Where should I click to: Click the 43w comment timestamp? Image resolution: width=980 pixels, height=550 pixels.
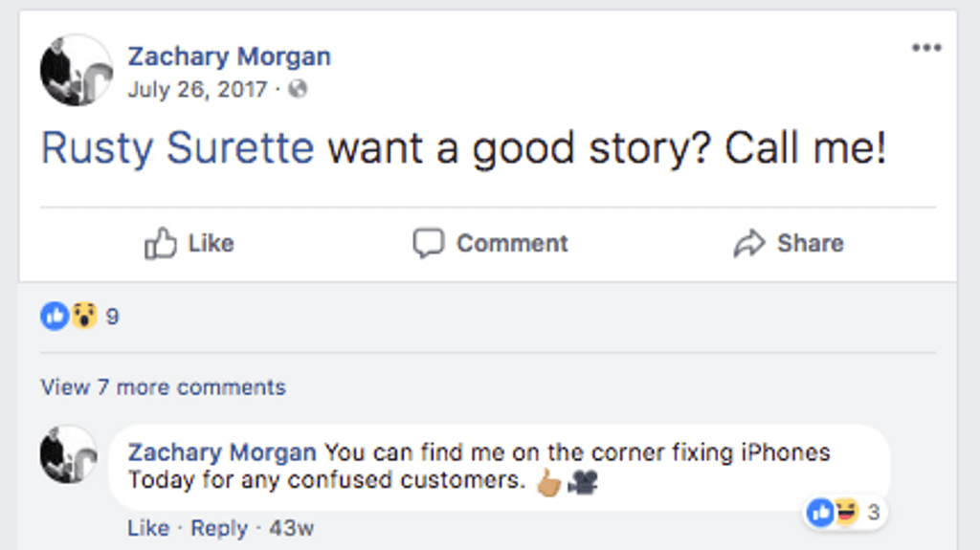coord(291,528)
